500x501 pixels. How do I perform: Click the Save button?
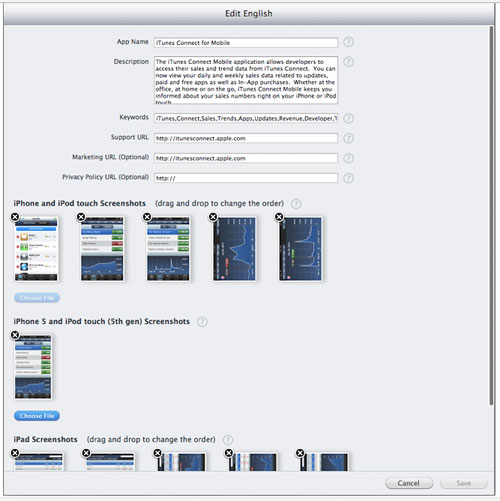pos(464,483)
